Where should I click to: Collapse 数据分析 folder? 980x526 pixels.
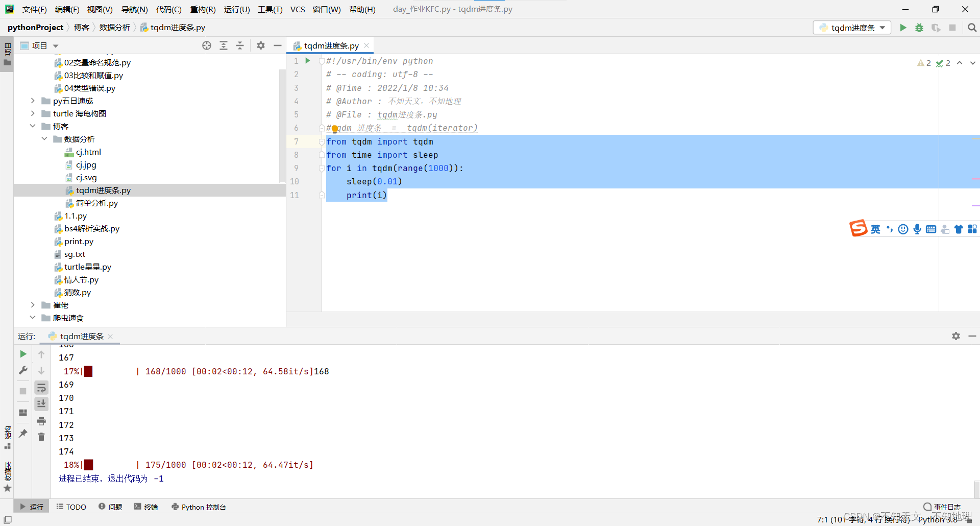pyautogui.click(x=44, y=139)
